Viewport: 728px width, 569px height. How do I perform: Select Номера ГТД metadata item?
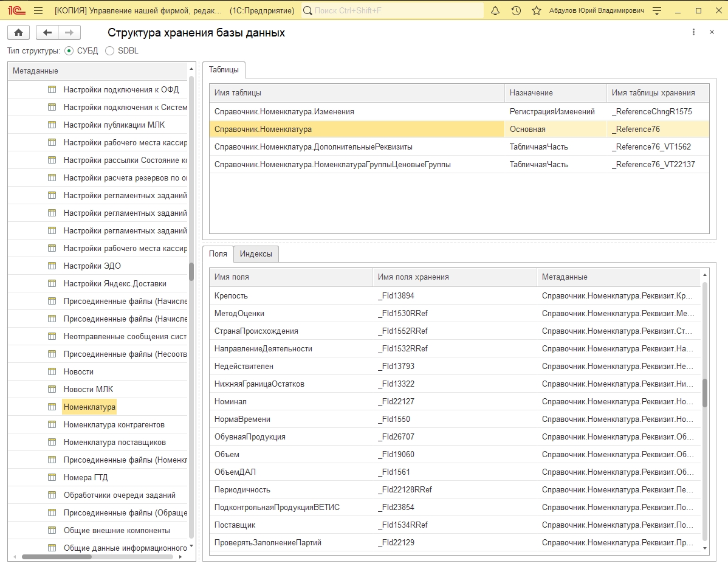(x=86, y=477)
